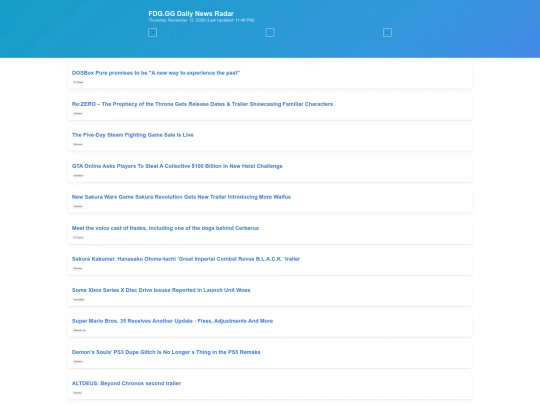
Task: Click the rightmost square icon button in the header
Action: pos(387,32)
